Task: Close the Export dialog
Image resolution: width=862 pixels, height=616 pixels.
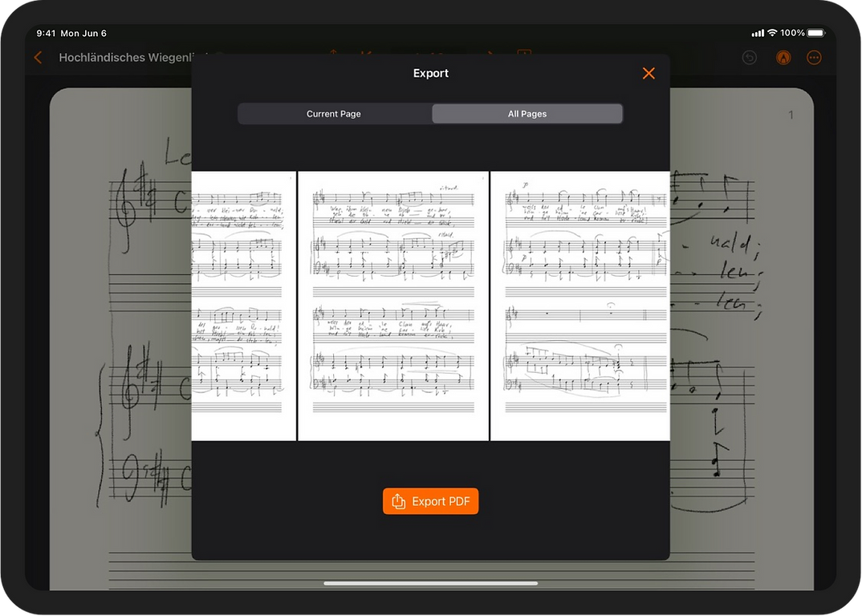Action: tap(649, 73)
